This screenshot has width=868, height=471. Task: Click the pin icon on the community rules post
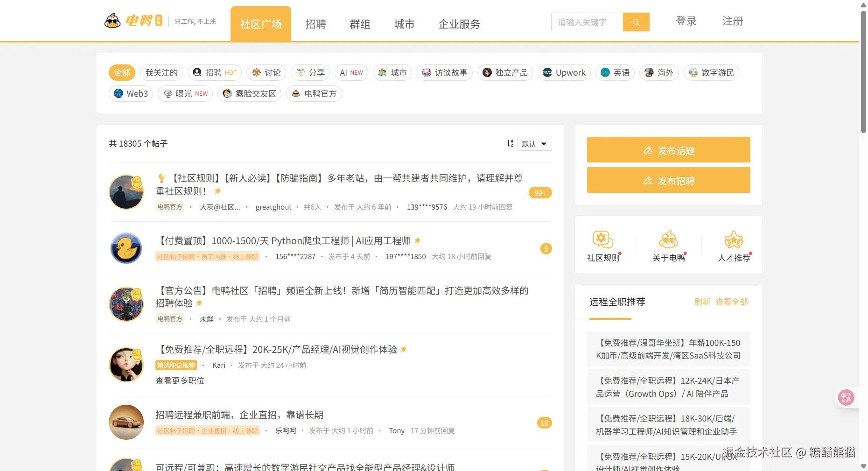(217, 191)
